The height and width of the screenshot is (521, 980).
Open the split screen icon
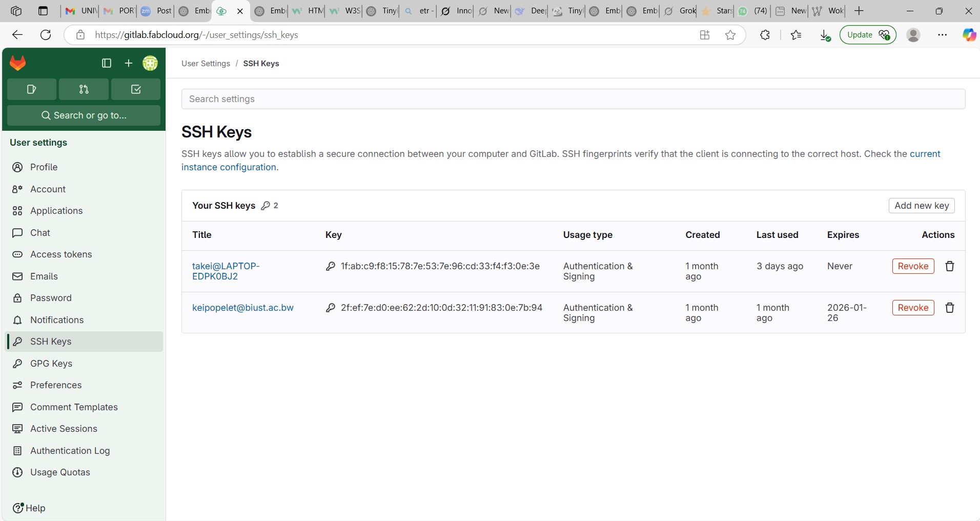(705, 35)
